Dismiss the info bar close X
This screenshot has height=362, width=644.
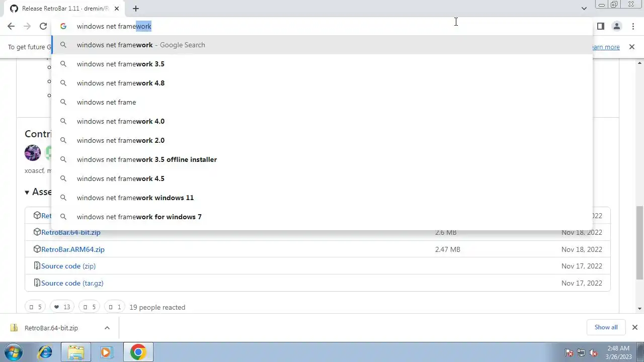(x=632, y=47)
